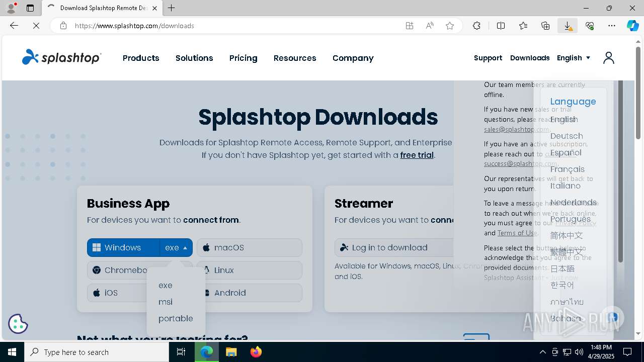The width and height of the screenshot is (644, 362).
Task: Download the iOS Business App
Action: pos(117,293)
